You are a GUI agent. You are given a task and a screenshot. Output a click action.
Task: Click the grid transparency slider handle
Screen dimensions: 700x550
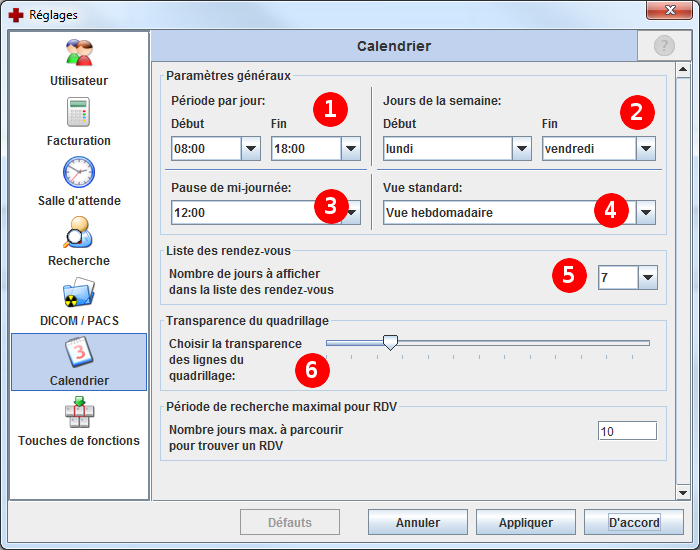coord(391,342)
